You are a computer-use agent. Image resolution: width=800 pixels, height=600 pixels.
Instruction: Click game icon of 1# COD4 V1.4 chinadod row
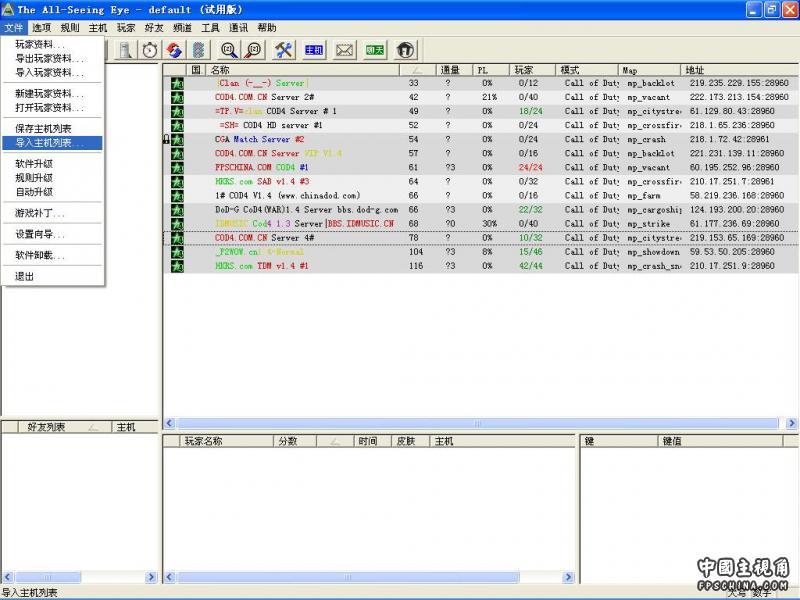pyautogui.click(x=177, y=195)
